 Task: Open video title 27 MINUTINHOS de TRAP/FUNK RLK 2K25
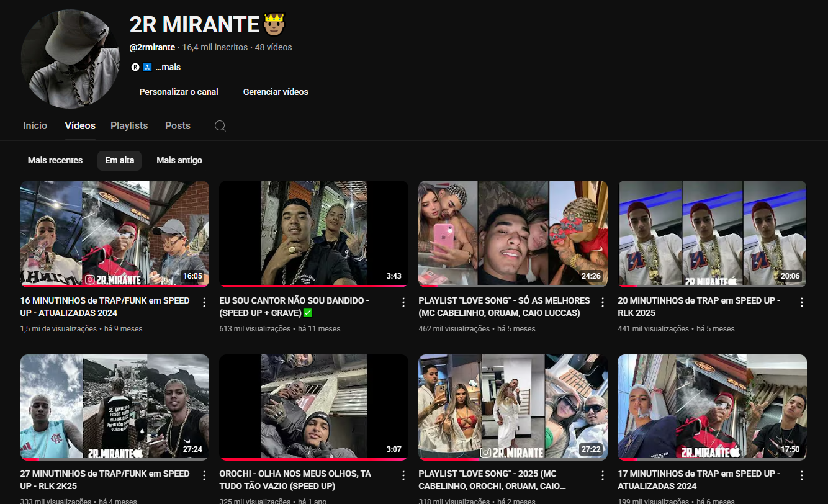point(105,480)
